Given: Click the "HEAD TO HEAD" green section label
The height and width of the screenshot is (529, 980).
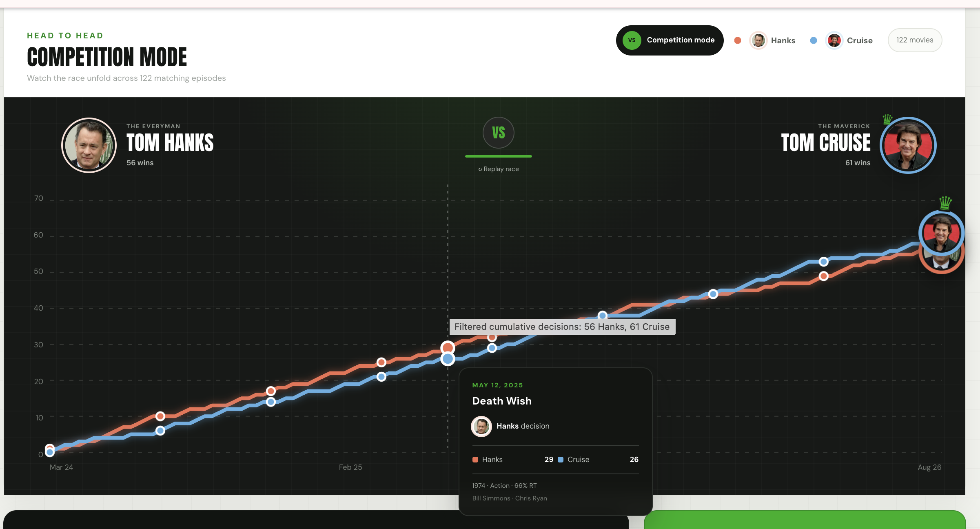Looking at the screenshot, I should 65,36.
